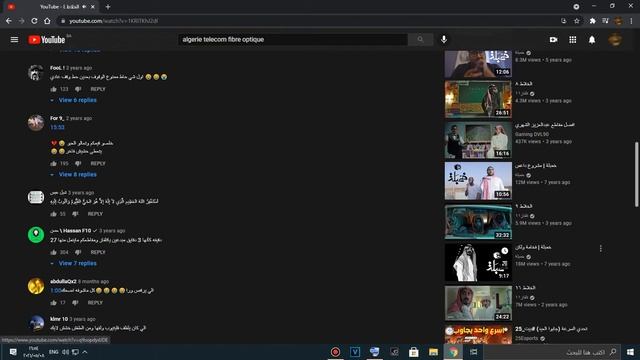Reply to abdullaQx2's comment

coord(95,303)
